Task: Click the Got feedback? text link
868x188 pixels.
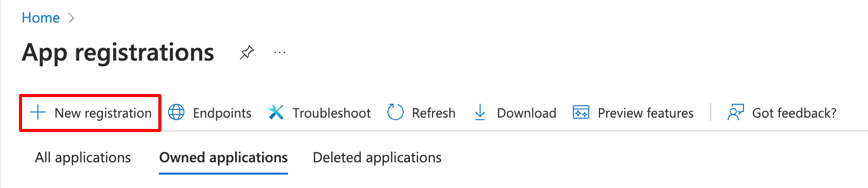Action: click(x=794, y=113)
